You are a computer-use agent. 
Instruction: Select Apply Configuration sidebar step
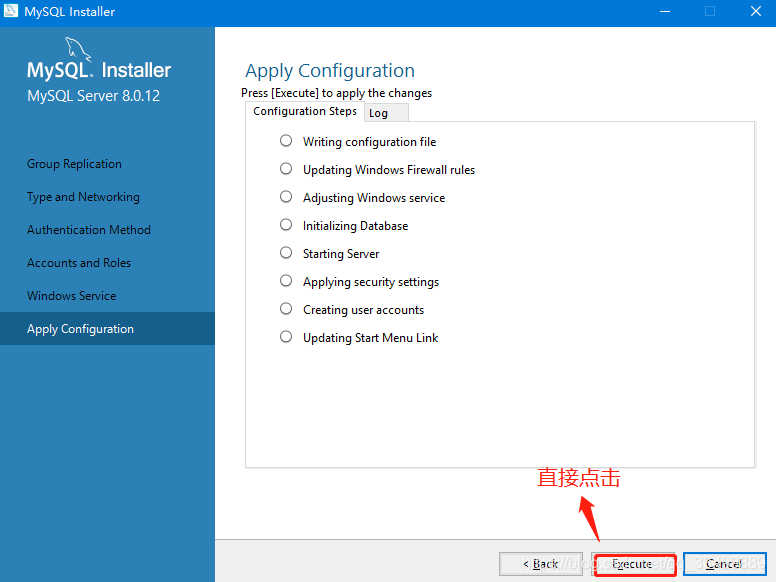[107, 329]
